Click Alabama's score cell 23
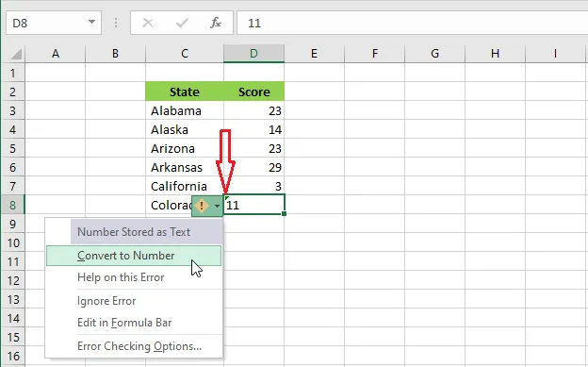The height and width of the screenshot is (367, 588). pyautogui.click(x=254, y=110)
